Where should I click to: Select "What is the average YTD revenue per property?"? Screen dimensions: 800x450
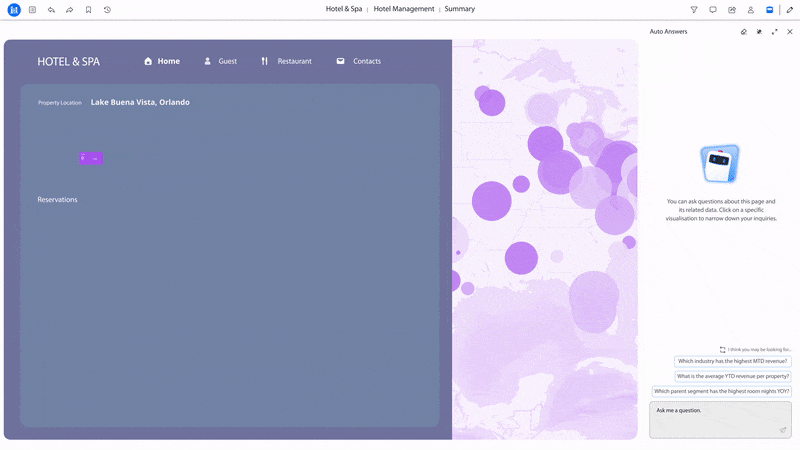[x=733, y=376]
